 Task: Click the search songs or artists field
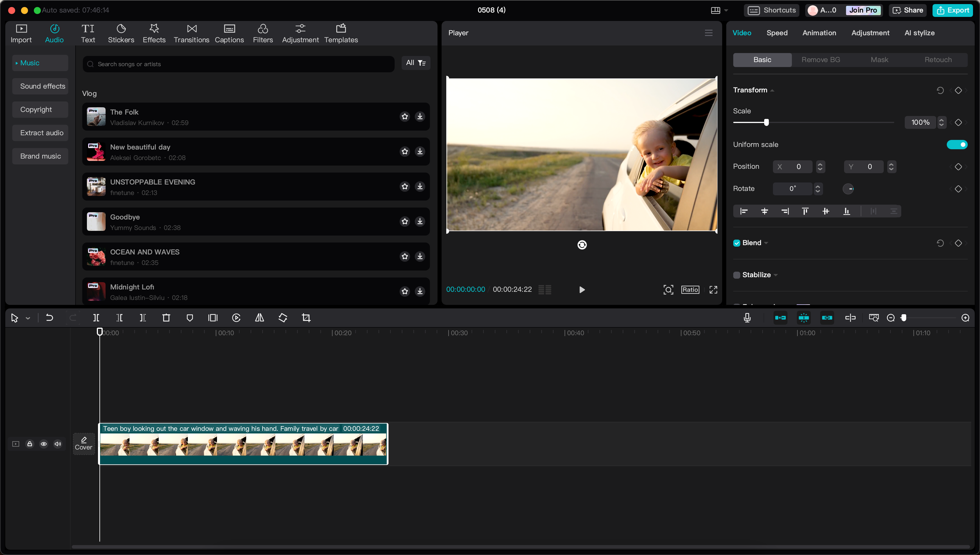click(x=238, y=64)
